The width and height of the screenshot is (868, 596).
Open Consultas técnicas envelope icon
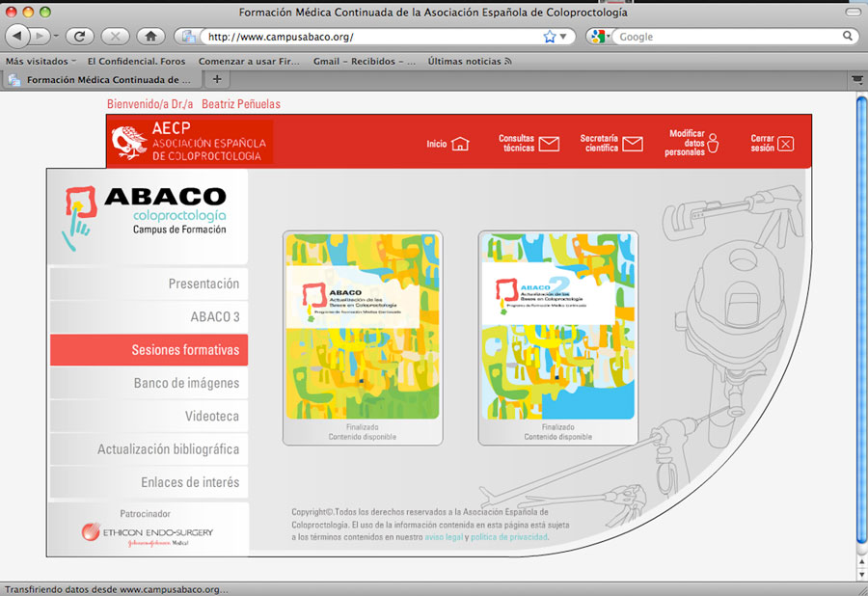pos(549,144)
